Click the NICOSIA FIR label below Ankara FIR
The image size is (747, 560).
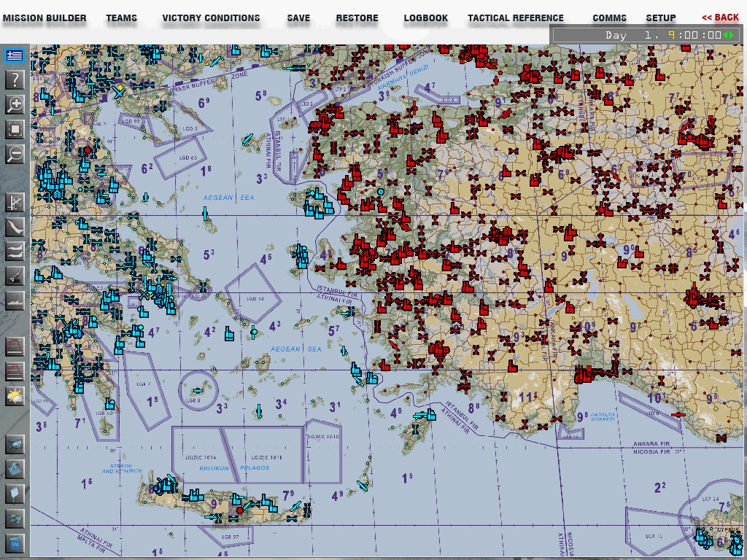tap(651, 451)
